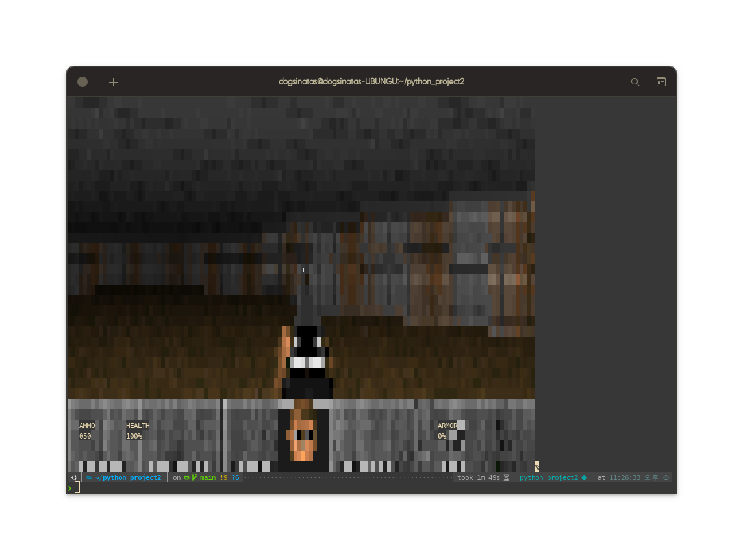Click the ARMOR 0% indicator in HUD
Image resolution: width=743 pixels, height=560 pixels.
[447, 431]
